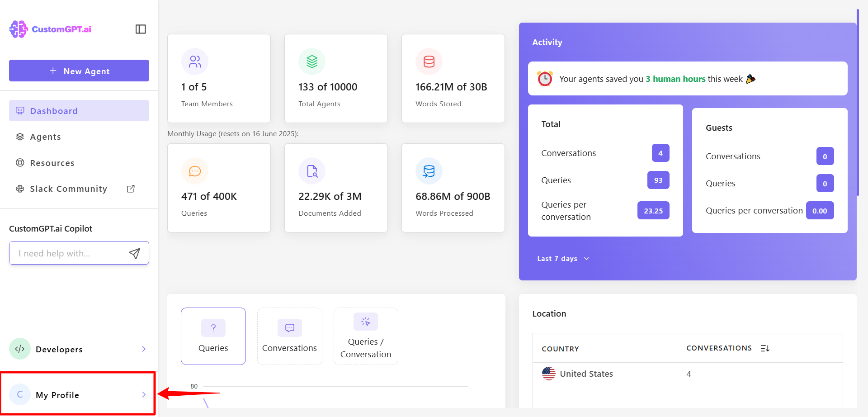
Task: Click the '3 human hours' highlighted text
Action: coord(675,79)
